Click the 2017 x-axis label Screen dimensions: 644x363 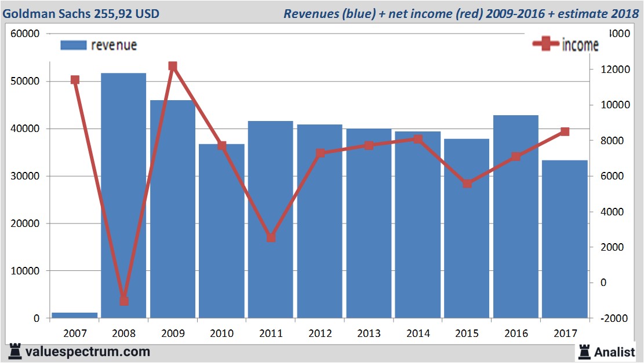click(565, 333)
